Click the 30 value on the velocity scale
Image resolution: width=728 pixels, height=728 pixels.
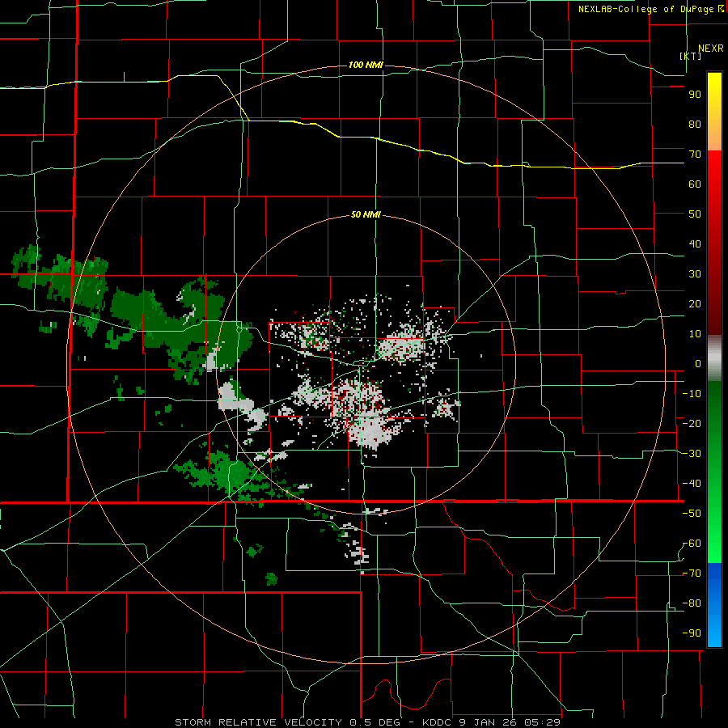695,274
